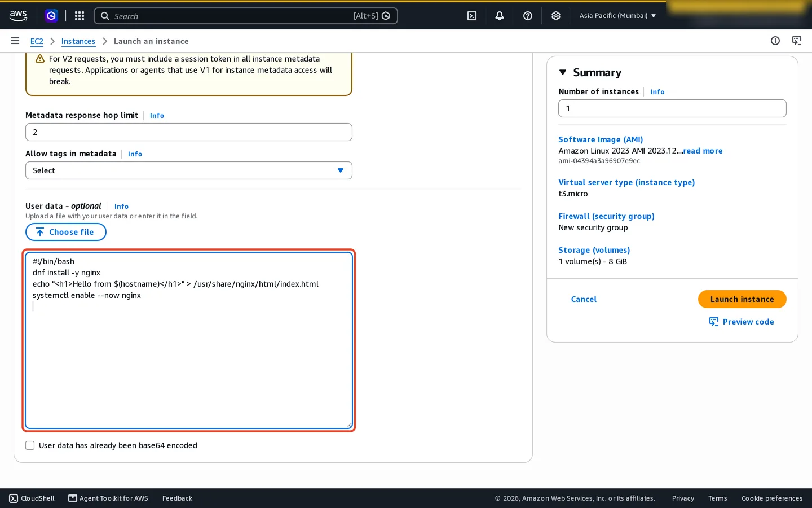Focus the Metadata response hop limit field

click(189, 132)
